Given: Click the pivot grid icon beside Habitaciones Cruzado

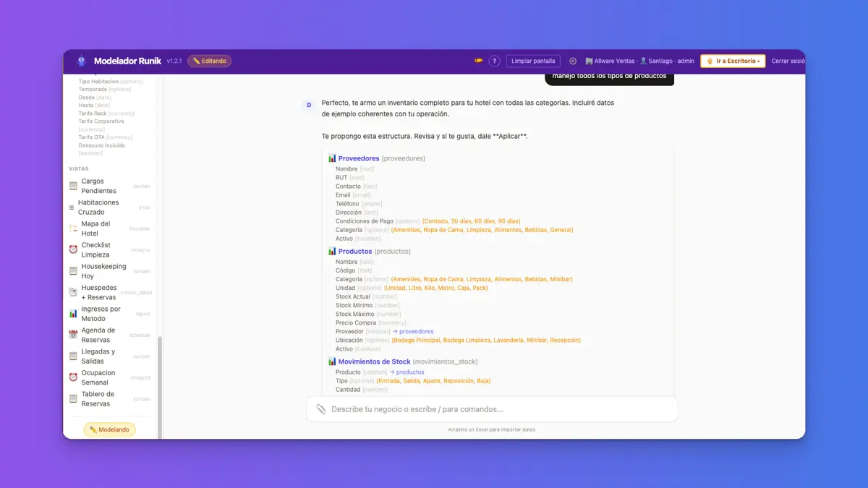Looking at the screenshot, I should click(x=72, y=207).
